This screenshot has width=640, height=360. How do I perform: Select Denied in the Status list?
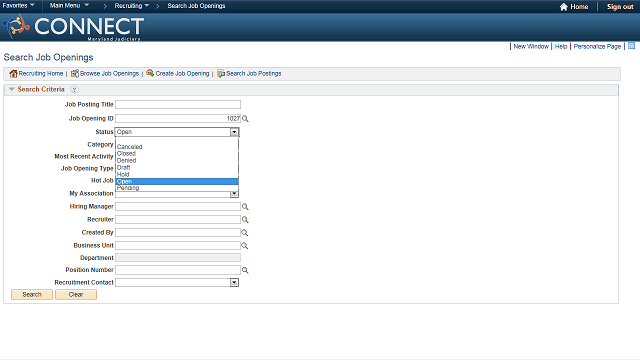177,160
